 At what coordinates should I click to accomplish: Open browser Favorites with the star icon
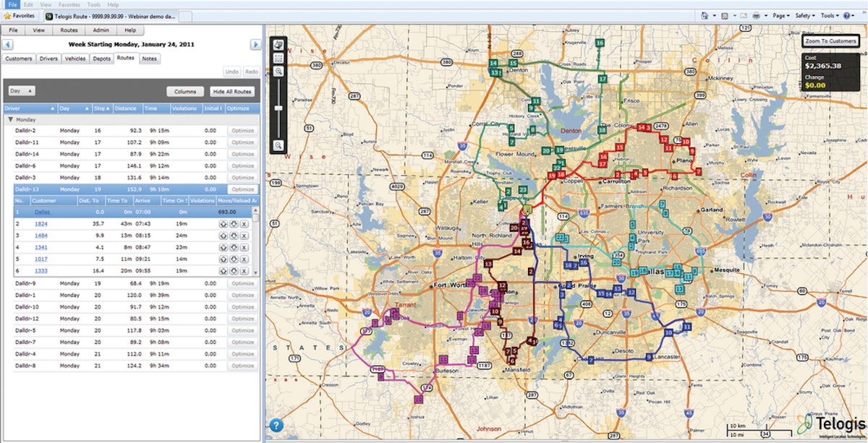[x=7, y=16]
